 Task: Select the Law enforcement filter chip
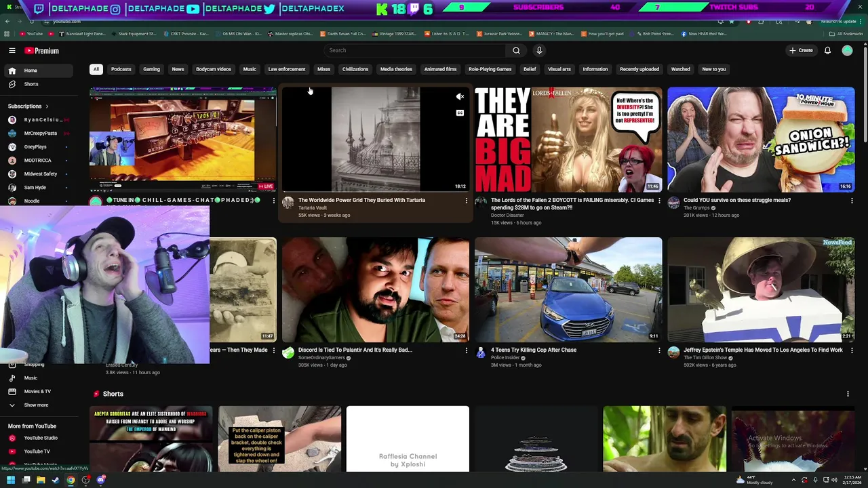pyautogui.click(x=287, y=69)
